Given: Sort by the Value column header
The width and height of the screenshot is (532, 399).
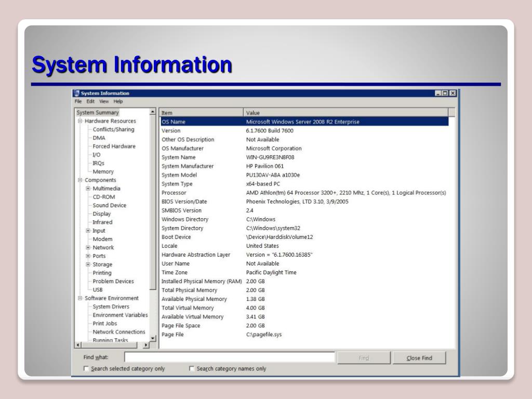Looking at the screenshot, I should click(x=345, y=113).
